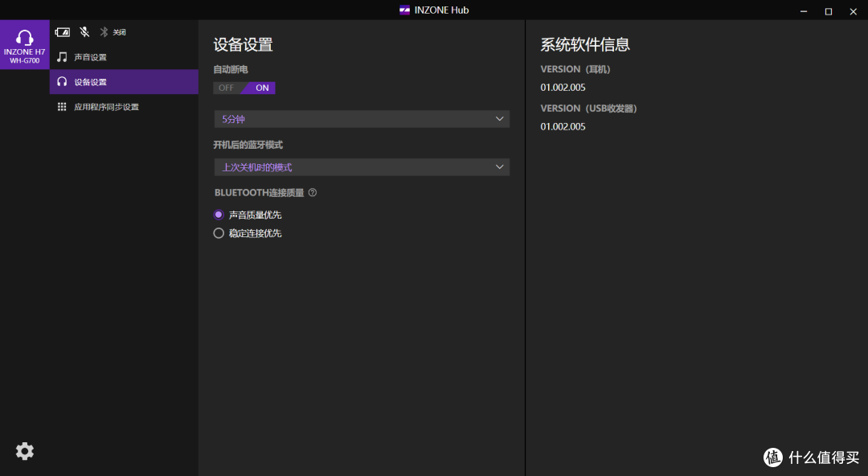Click the VERSION（耳机） label

point(575,69)
